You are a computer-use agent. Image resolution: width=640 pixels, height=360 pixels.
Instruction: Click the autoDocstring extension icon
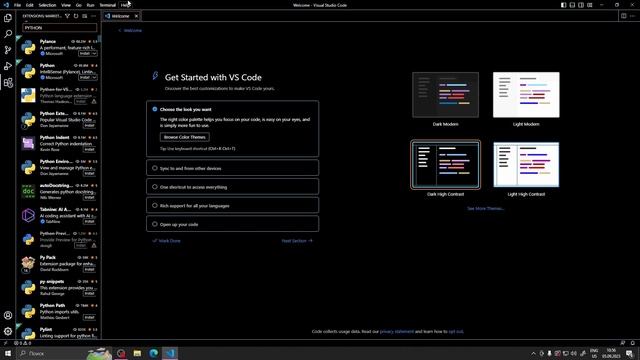click(28, 191)
